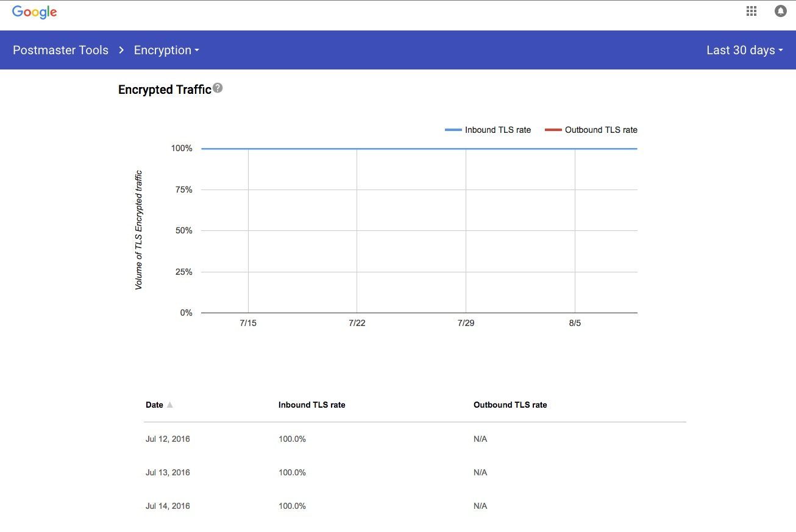Click the 75% y-axis label
The image size is (796, 532).
[184, 190]
